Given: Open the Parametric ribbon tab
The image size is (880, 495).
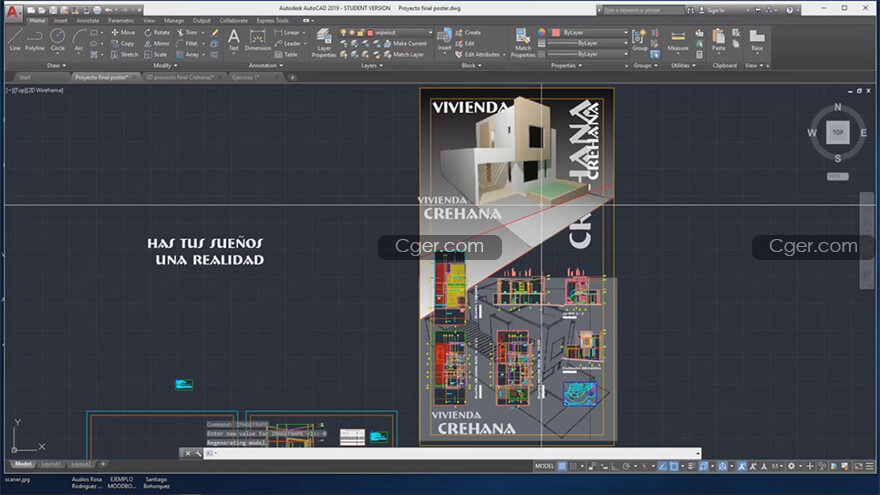Looking at the screenshot, I should [121, 21].
